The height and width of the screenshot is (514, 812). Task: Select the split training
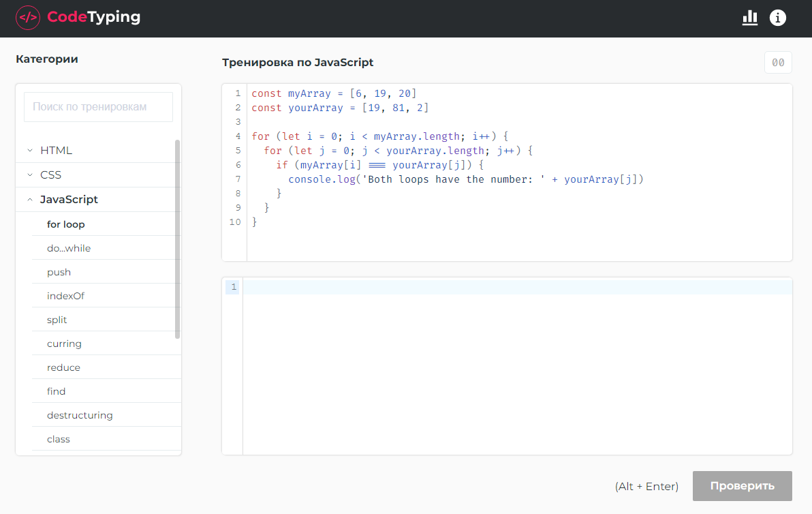tap(57, 319)
